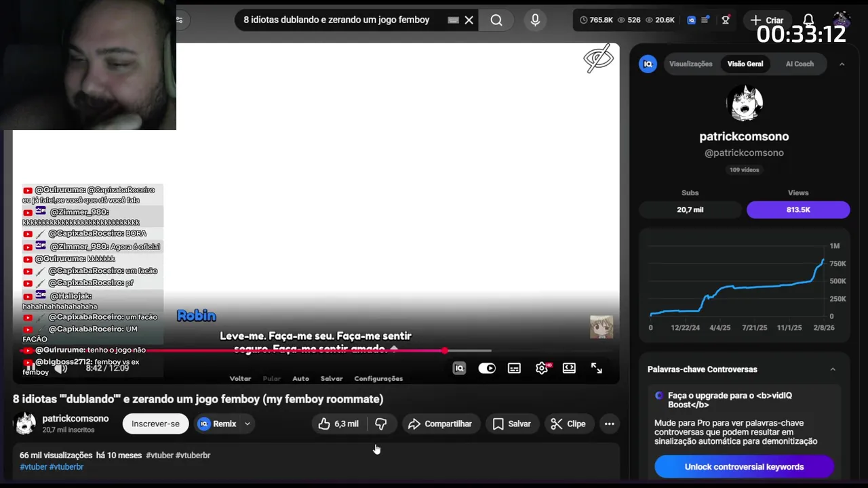Like the video (6,3 mil)
Viewport: 868px width, 488px height.
click(x=338, y=424)
